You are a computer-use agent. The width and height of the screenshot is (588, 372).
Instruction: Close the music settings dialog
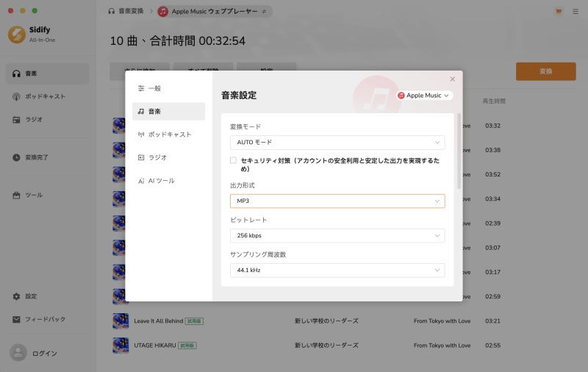pos(452,79)
